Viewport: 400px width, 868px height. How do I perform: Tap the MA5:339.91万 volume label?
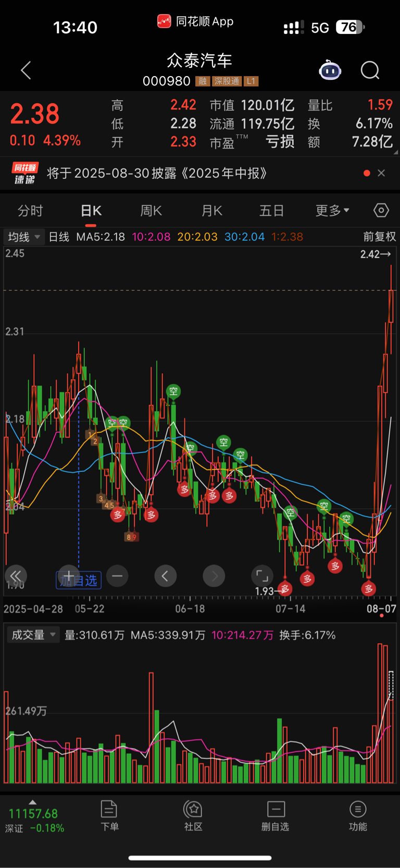tap(168, 635)
